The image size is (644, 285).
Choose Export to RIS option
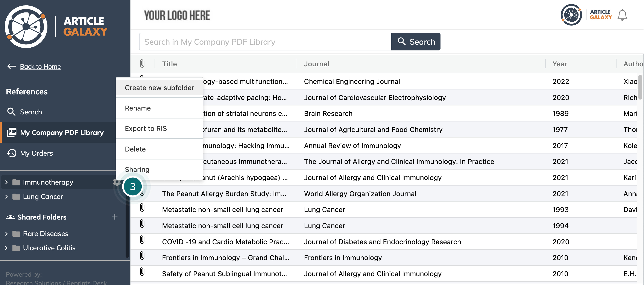[x=159, y=129]
